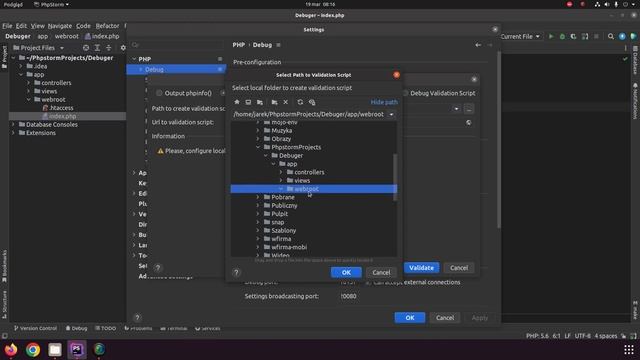Select index.php in project tree
Screen dimensions: 640x360
click(x=62, y=116)
